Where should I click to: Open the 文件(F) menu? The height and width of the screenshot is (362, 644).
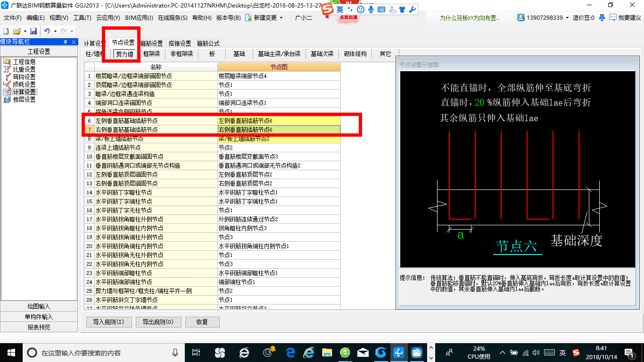pyautogui.click(x=12, y=17)
